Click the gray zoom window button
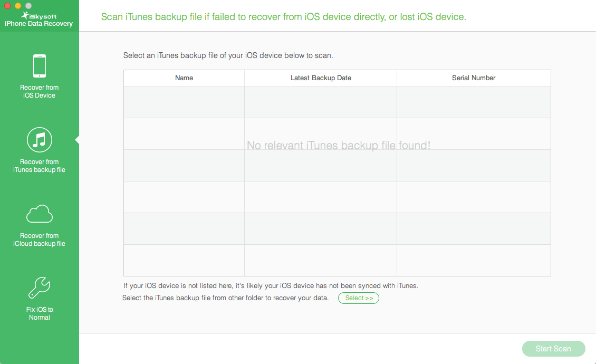Screen dimensions: 596x364 [x=28, y=6]
